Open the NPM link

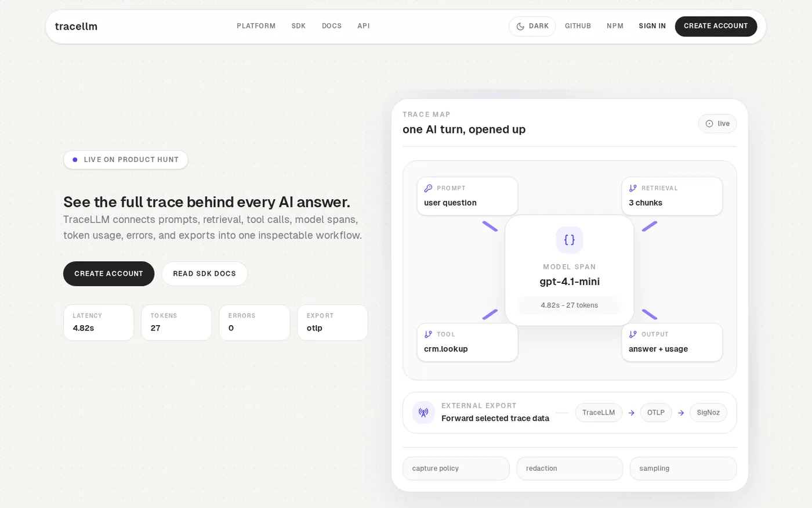pyautogui.click(x=615, y=26)
